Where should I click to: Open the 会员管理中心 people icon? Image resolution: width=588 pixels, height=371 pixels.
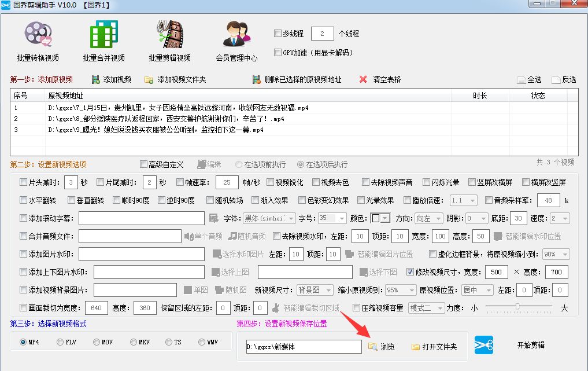[236, 34]
